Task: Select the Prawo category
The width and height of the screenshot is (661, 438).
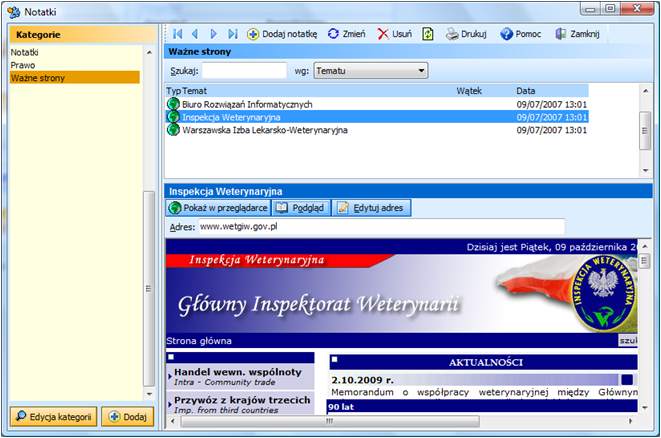Action: coord(23,65)
